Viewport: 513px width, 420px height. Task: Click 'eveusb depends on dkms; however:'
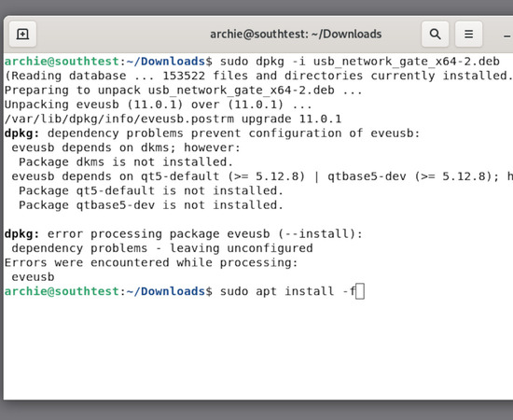point(126,148)
